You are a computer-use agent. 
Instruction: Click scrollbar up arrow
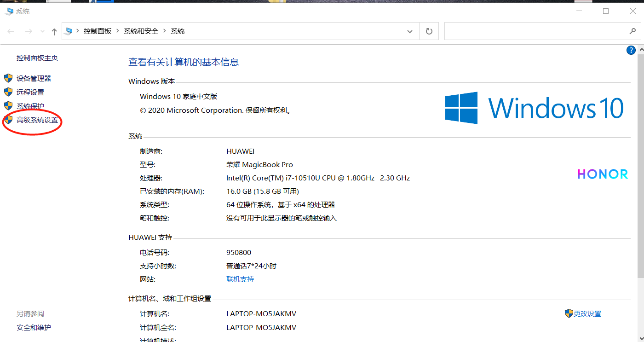pos(640,50)
